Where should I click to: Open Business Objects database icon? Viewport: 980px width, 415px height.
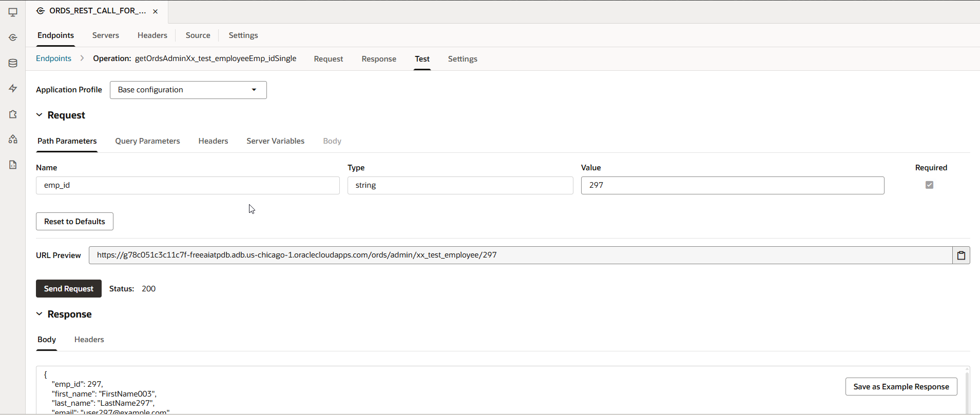pyautogui.click(x=13, y=63)
